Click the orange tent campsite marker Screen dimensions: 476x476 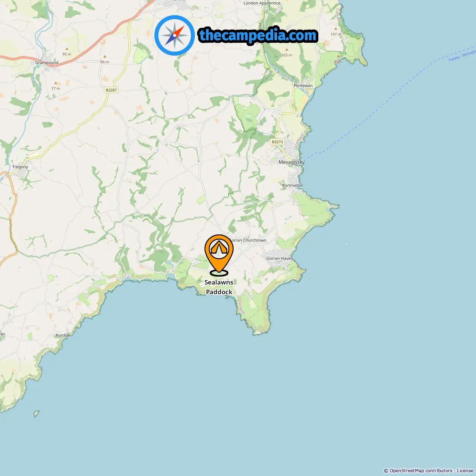tap(219, 254)
